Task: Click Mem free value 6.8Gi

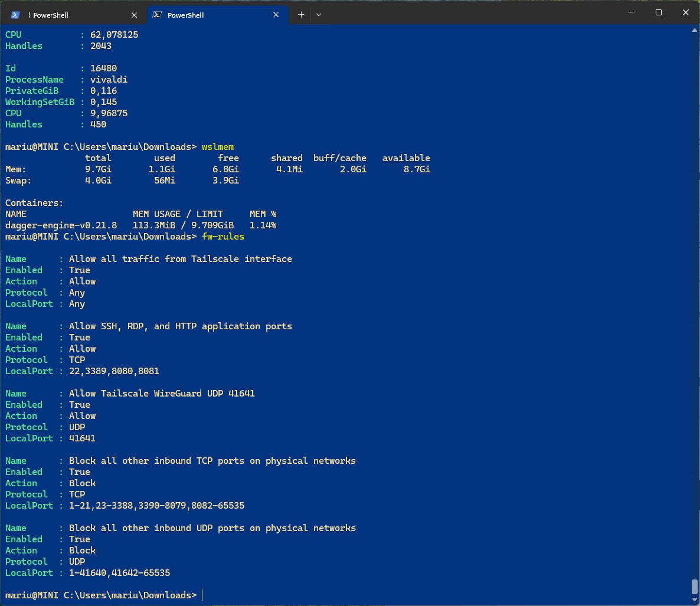Action: tap(226, 169)
